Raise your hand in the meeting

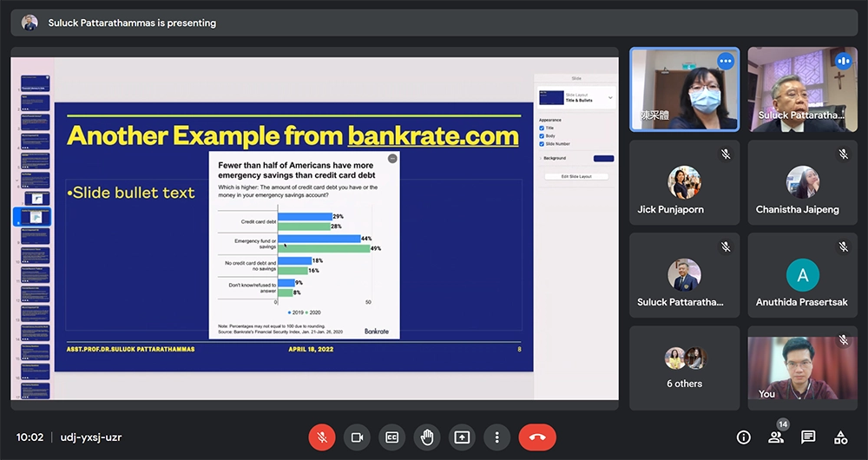tap(427, 437)
